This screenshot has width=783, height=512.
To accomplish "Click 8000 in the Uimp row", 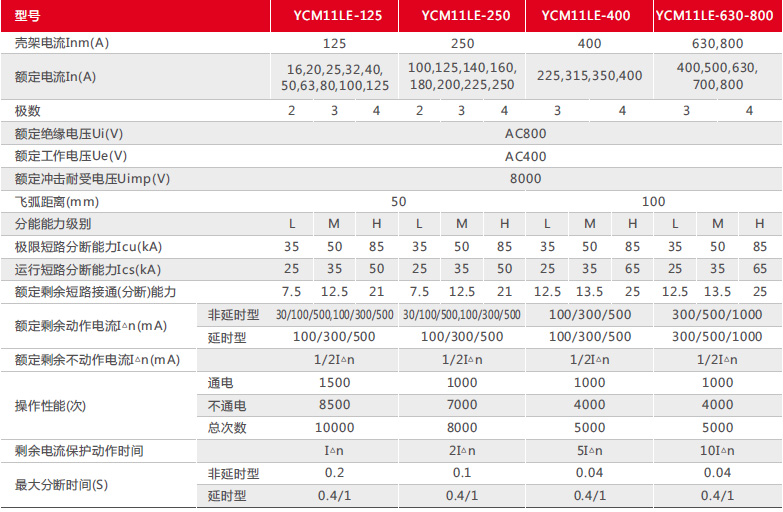I will click(x=526, y=179).
